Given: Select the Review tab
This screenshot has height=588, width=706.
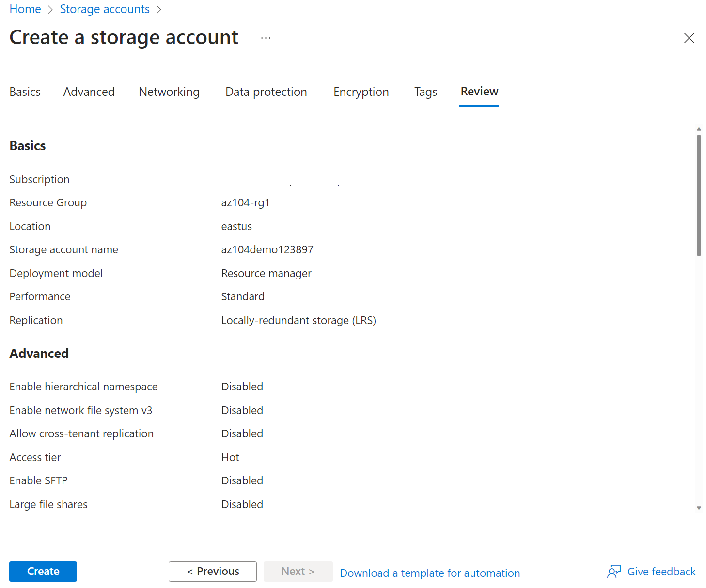Looking at the screenshot, I should (479, 92).
